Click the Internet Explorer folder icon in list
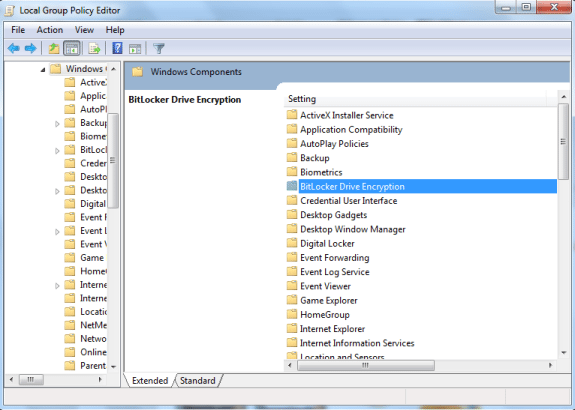The width and height of the screenshot is (575, 410). click(292, 329)
